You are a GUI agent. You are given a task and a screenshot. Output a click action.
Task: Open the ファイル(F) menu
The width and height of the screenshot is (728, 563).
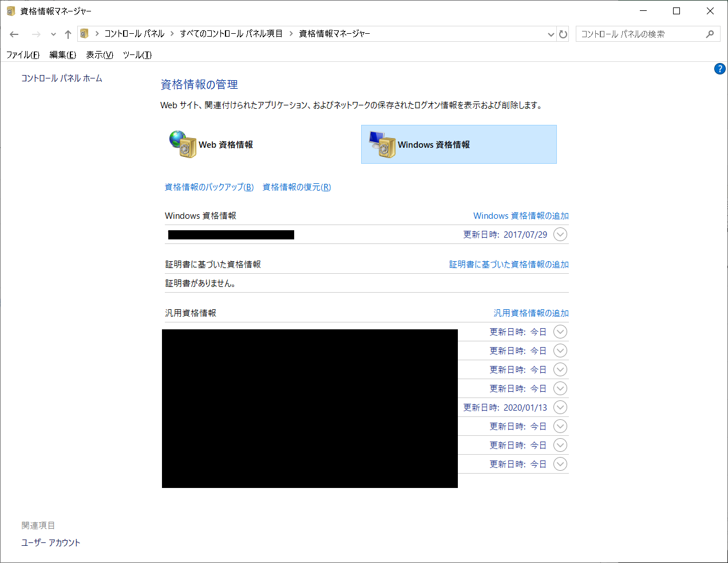tap(23, 55)
